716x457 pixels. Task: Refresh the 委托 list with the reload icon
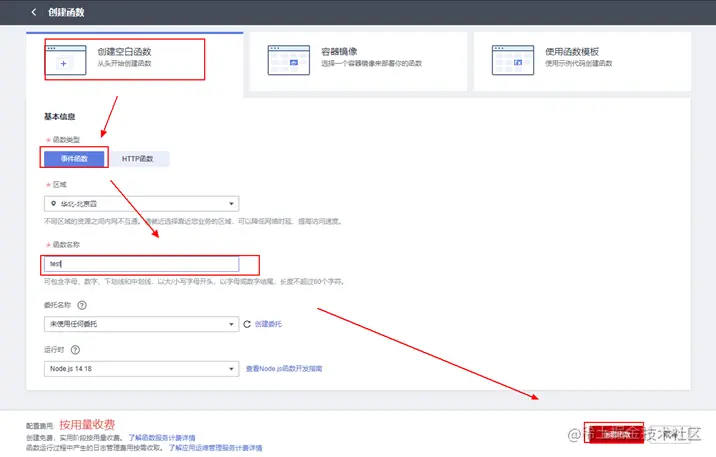tap(247, 324)
